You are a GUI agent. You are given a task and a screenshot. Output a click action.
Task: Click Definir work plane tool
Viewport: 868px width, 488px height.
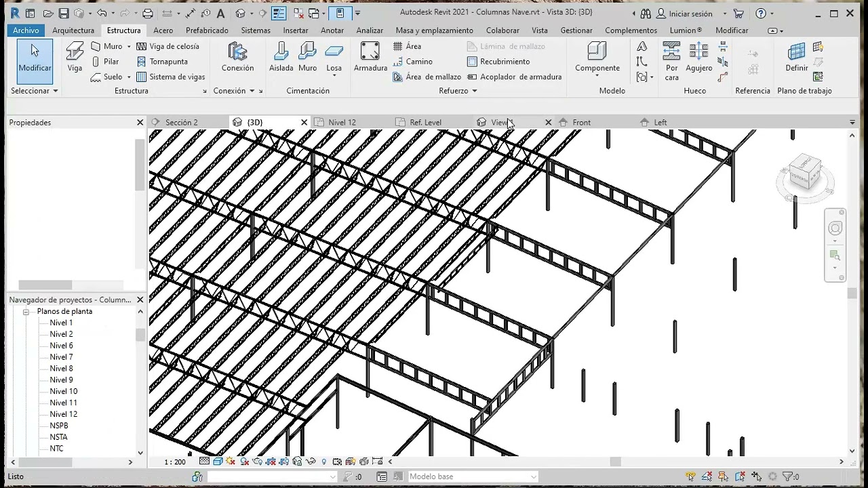tap(797, 57)
